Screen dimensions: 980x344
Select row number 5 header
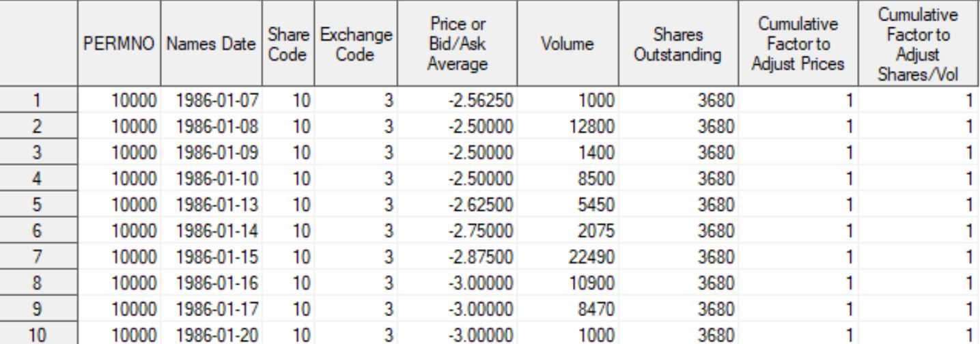[x=39, y=183]
